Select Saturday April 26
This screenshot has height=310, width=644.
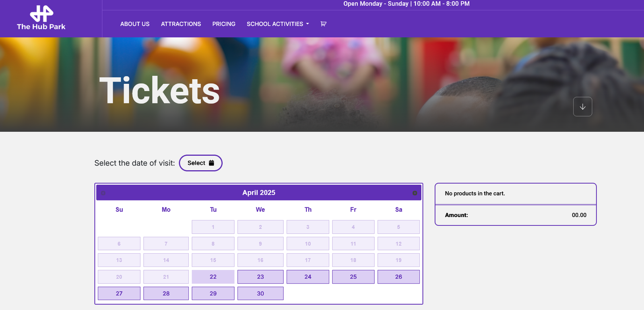pos(398,277)
